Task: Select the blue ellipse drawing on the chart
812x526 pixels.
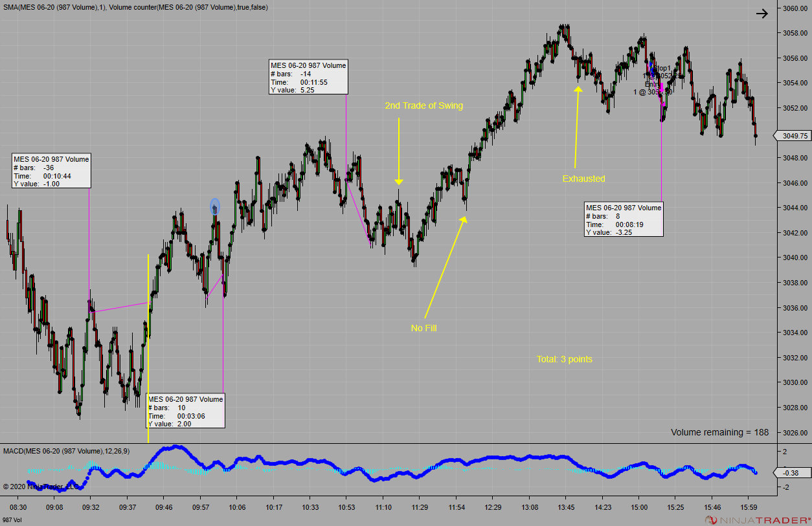Action: pyautogui.click(x=215, y=207)
